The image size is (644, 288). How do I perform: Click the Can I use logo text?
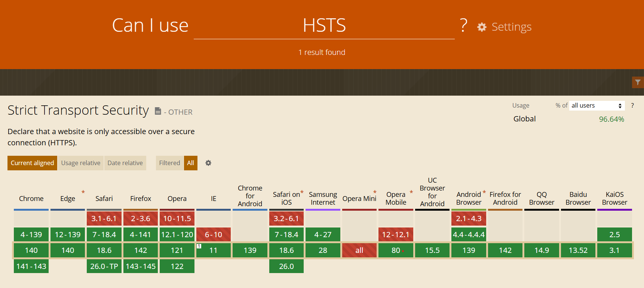click(150, 25)
